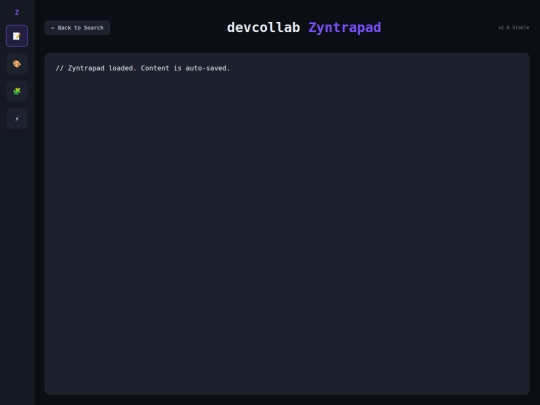This screenshot has width=540, height=405.
Task: Select the lightning bolt icon in sidebar
Action: click(17, 119)
